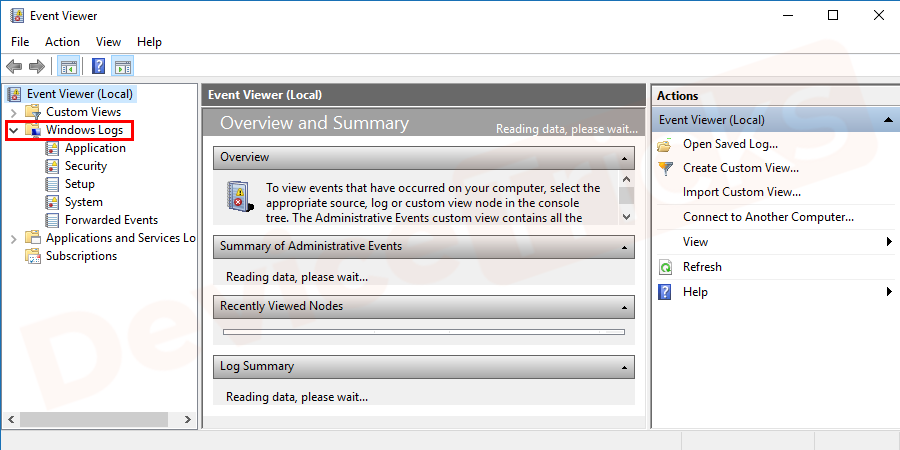Screen dimensions: 900x450
Task: Select Event Viewer (Local) root node
Action: pos(80,94)
